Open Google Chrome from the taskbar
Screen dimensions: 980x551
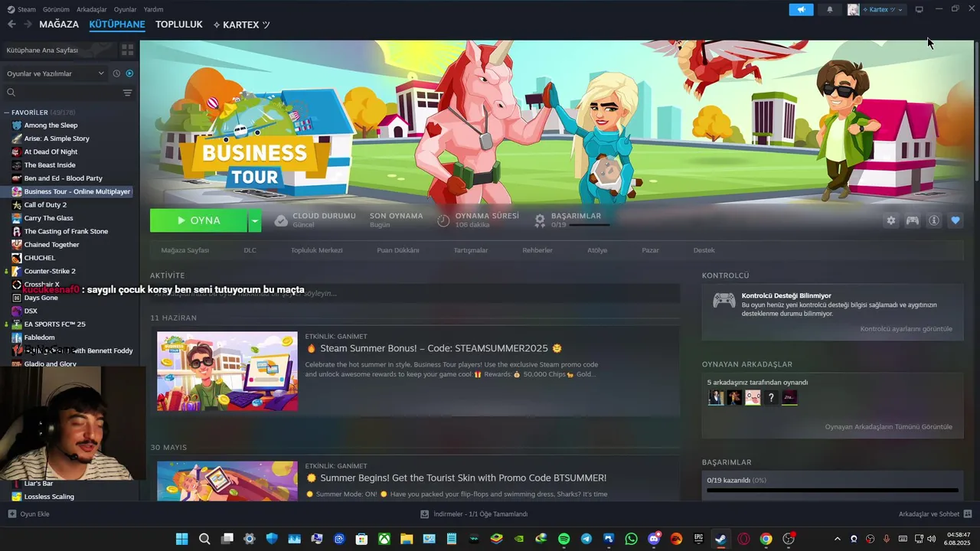766,539
